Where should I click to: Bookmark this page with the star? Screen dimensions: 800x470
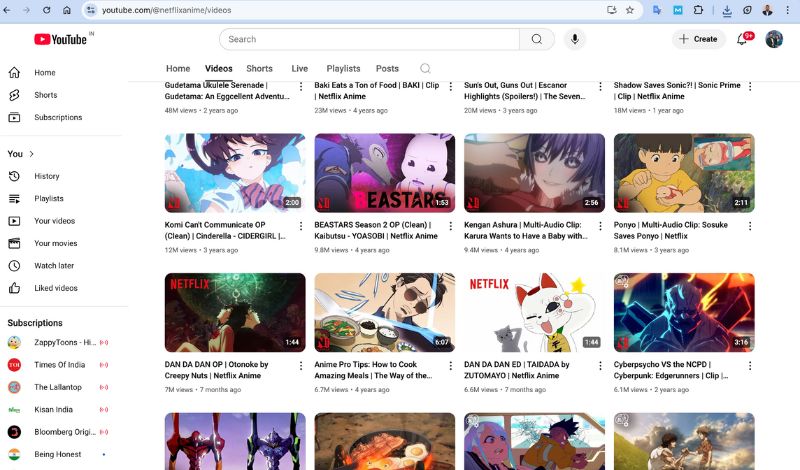[630, 10]
